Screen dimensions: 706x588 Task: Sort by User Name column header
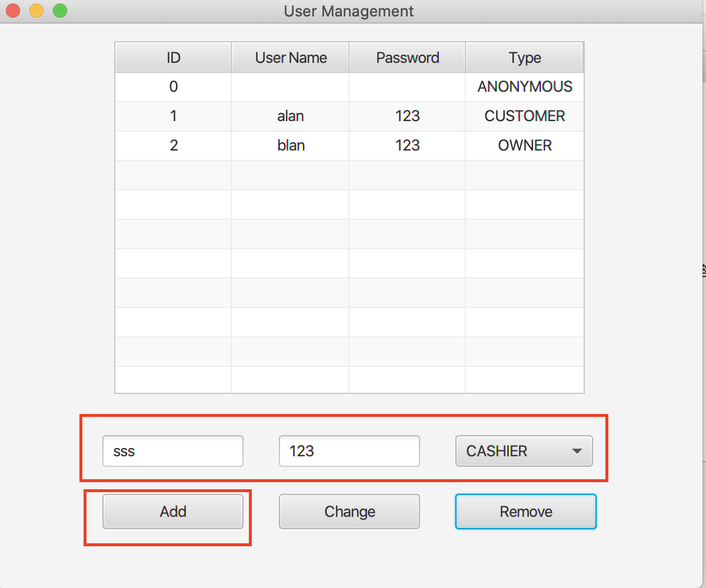[x=291, y=58]
